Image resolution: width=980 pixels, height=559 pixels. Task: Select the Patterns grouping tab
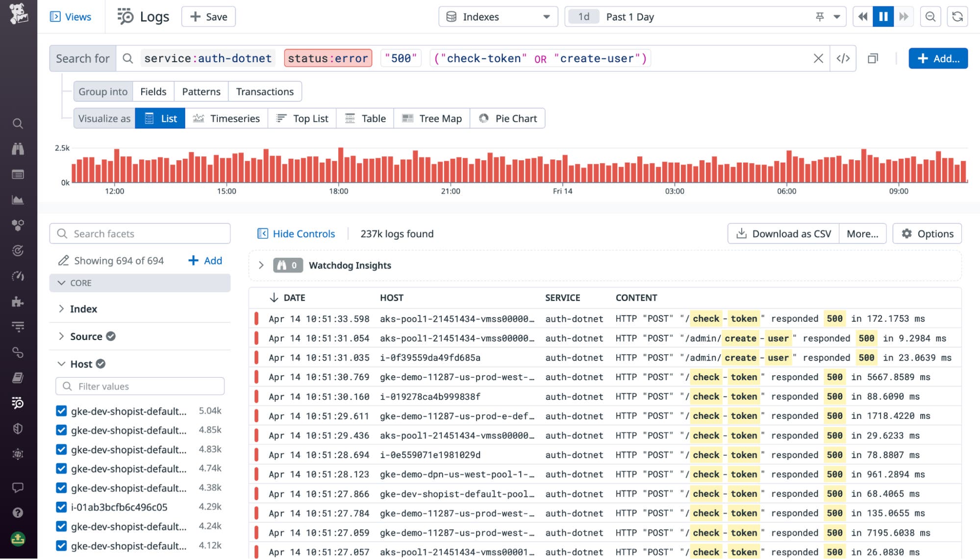pyautogui.click(x=201, y=91)
